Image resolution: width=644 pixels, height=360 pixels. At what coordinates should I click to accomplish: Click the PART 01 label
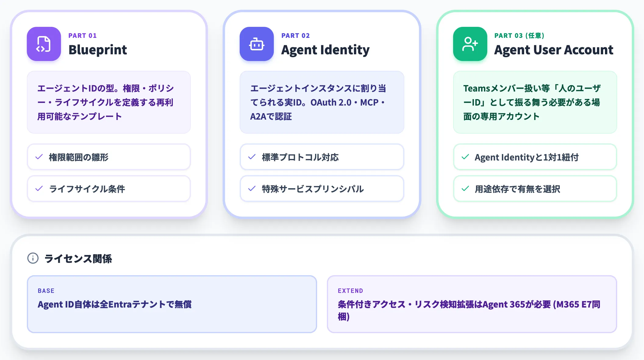click(x=83, y=36)
